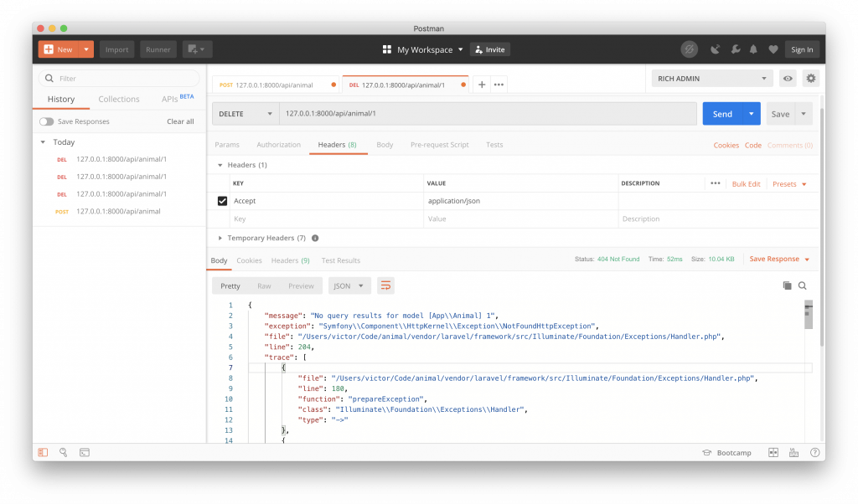Viewport: 858px width, 504px height.
Task: Open the tab options ellipsis menu
Action: coord(499,85)
